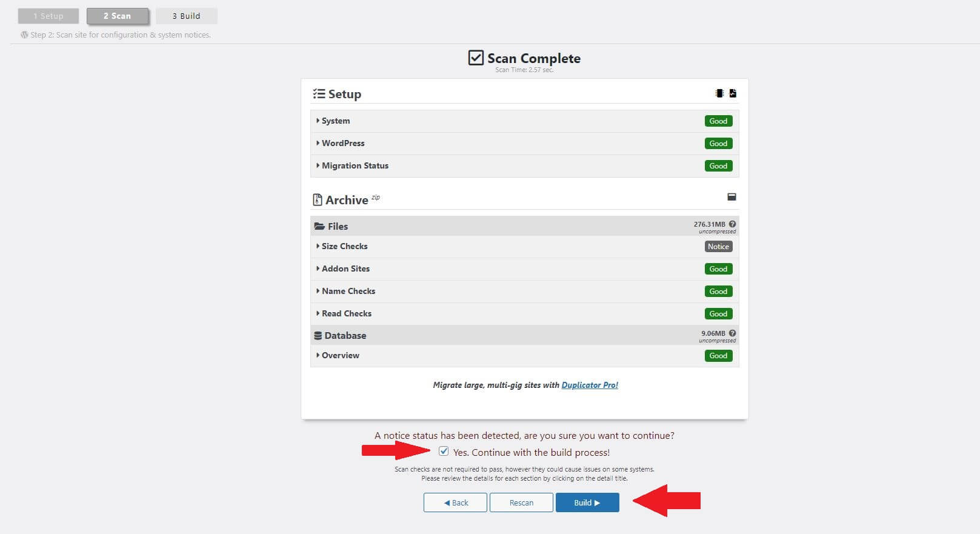This screenshot has width=980, height=534.
Task: Switch to the 3 Build step tab
Action: click(x=186, y=16)
